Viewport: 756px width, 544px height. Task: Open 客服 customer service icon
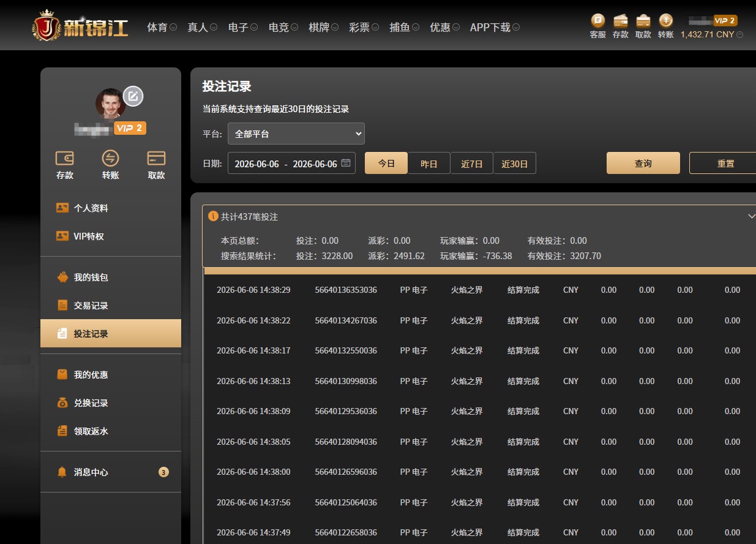(x=598, y=20)
